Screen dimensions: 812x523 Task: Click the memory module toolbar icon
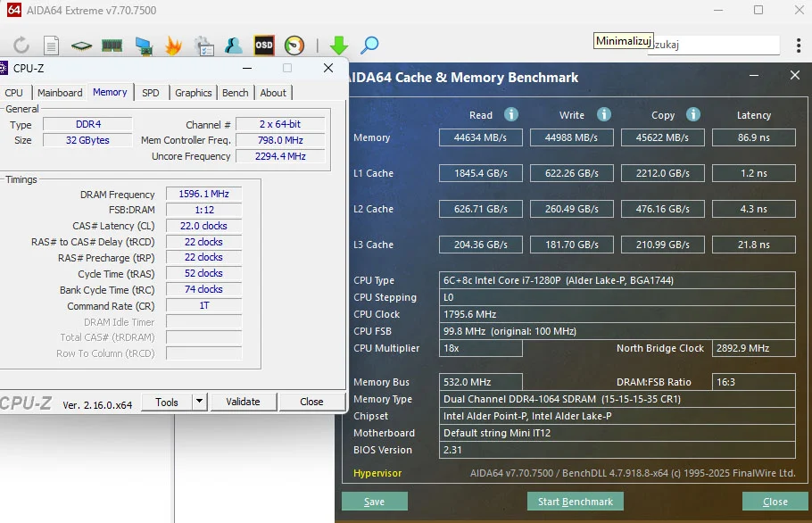tap(112, 46)
